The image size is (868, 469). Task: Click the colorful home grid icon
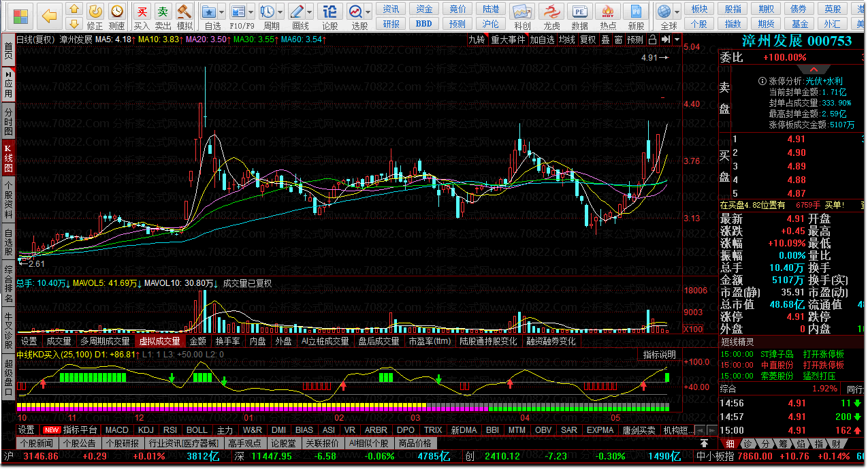[21, 16]
